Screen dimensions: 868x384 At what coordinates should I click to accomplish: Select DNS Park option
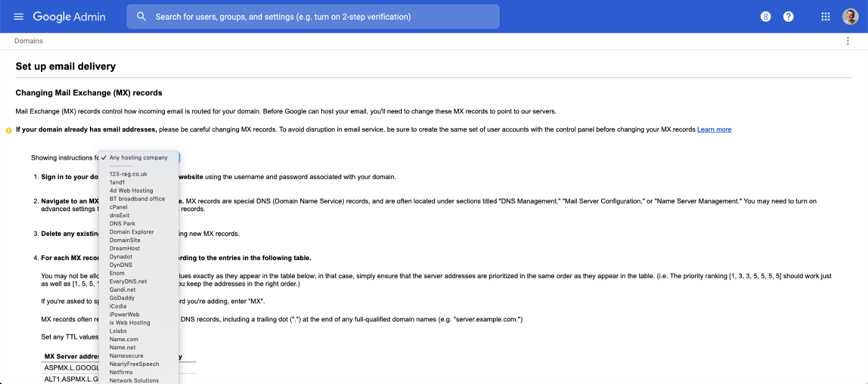click(123, 224)
